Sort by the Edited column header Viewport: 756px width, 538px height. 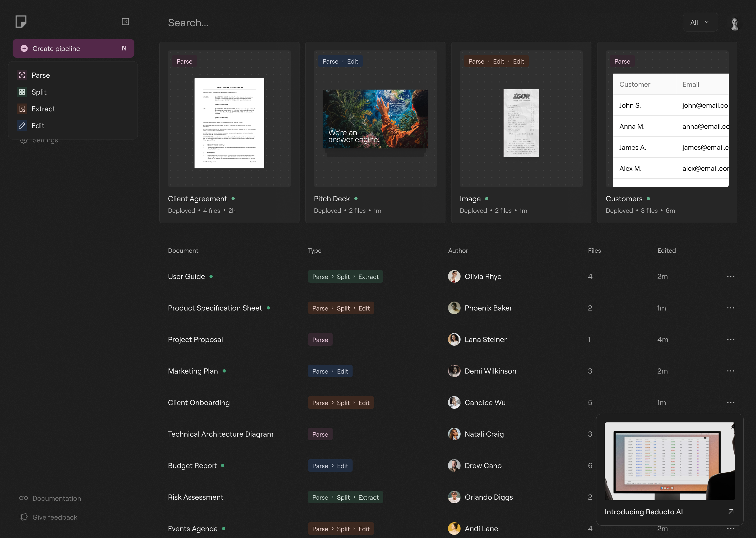[x=666, y=251]
